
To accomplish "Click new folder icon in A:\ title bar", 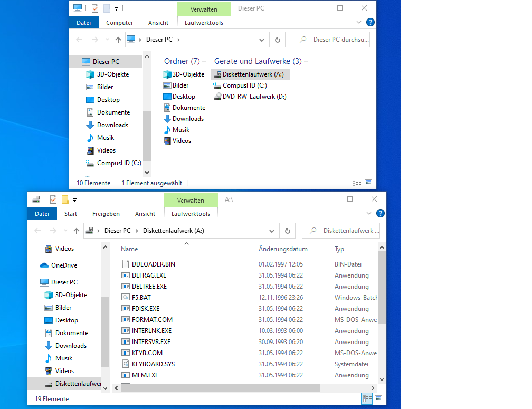I will (x=65, y=199).
